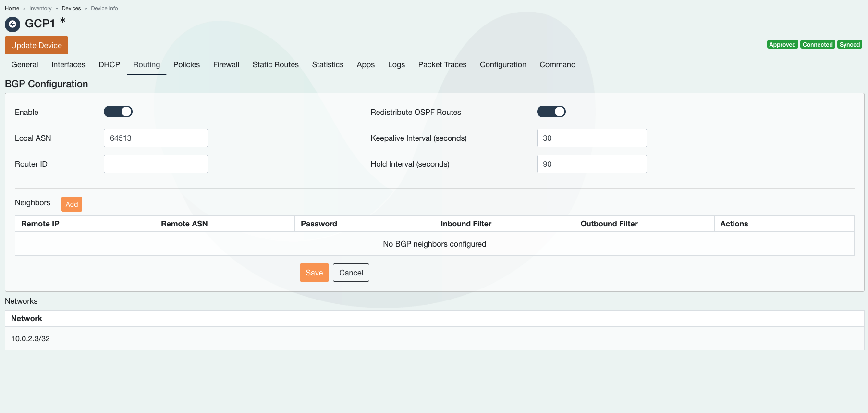Go to Home via breadcrumb
Viewport: 868px width, 413px height.
[12, 8]
